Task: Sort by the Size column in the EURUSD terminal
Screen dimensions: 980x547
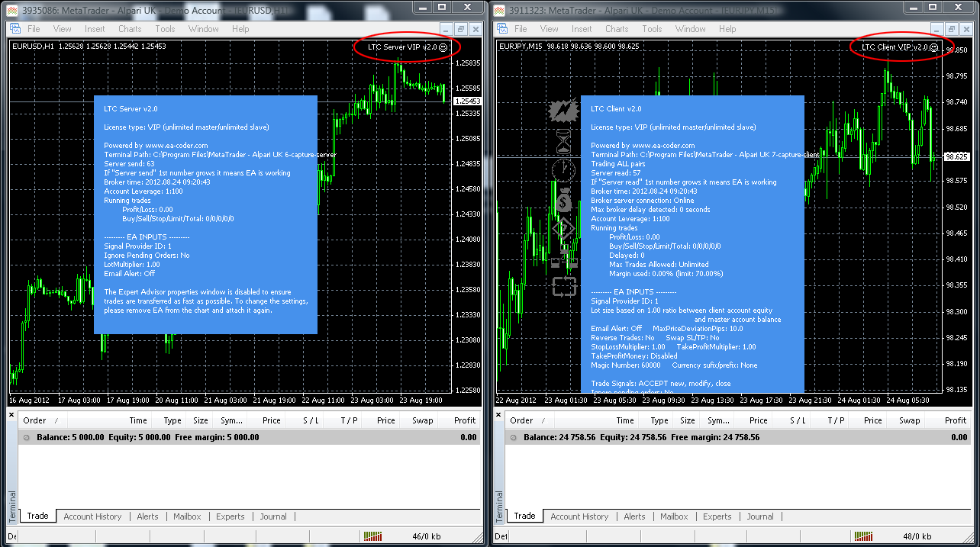Action: coord(200,420)
